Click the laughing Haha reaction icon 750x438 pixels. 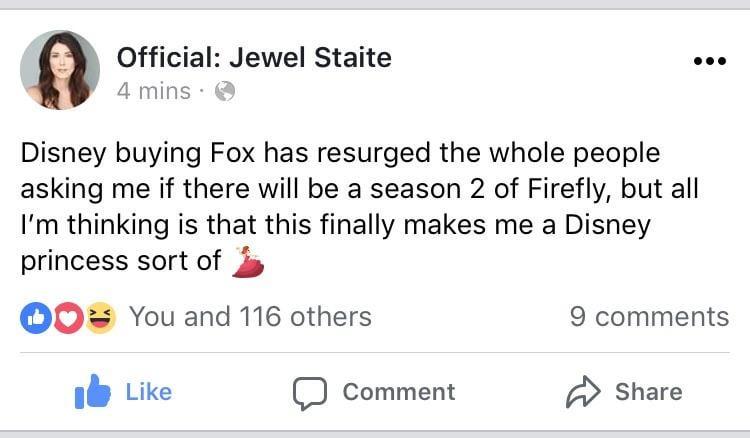(102, 317)
